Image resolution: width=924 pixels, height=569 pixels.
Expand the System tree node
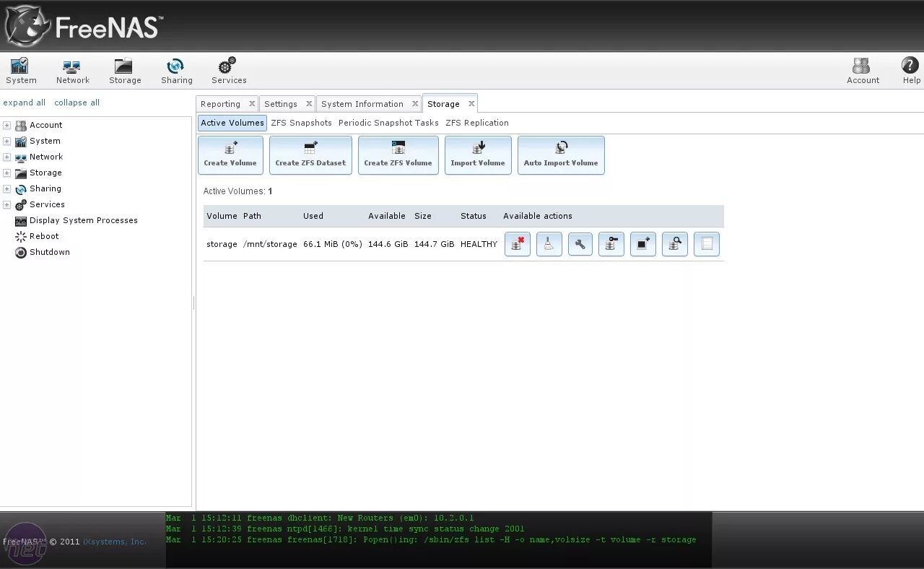[6, 141]
